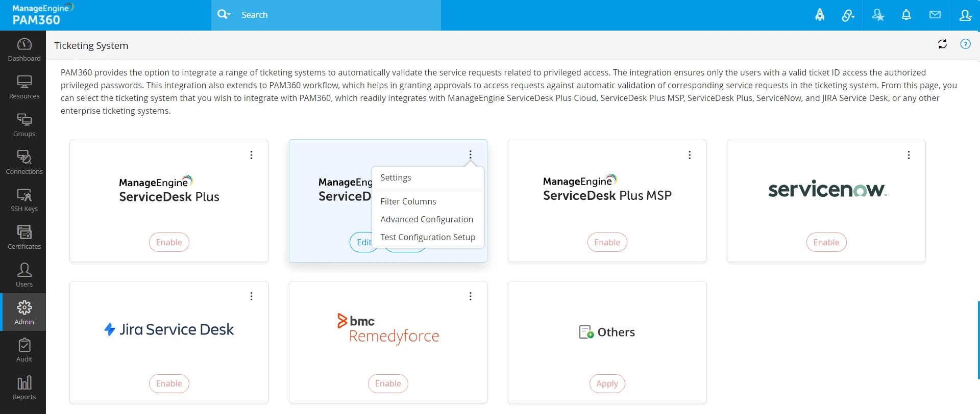Refresh the Ticketing System page
Viewport: 980px width, 414px height.
point(943,44)
